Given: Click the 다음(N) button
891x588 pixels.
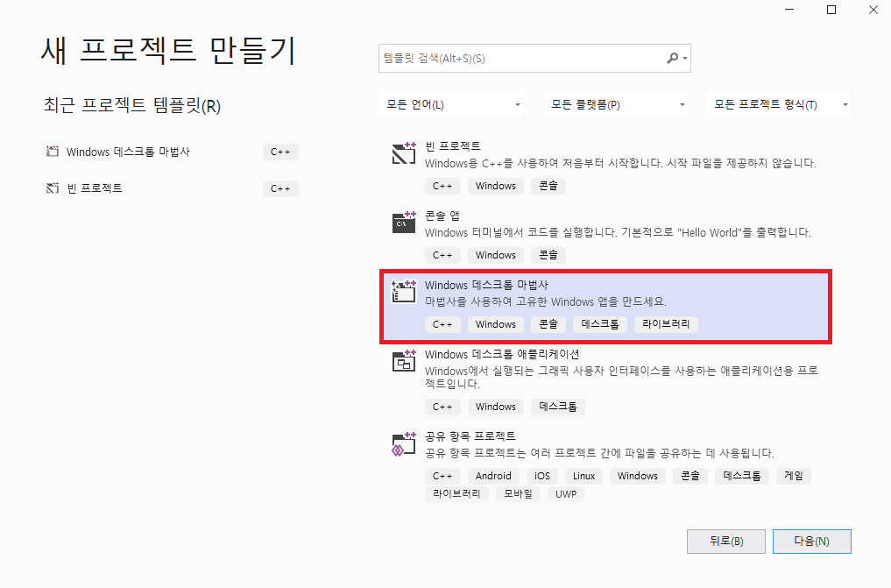Looking at the screenshot, I should 811,542.
